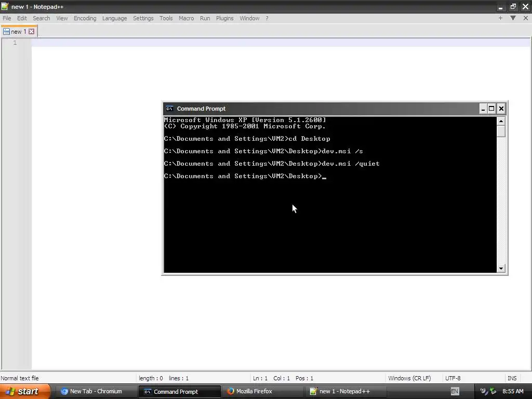Open the Run menu
This screenshot has width=532, height=399.
tap(205, 18)
